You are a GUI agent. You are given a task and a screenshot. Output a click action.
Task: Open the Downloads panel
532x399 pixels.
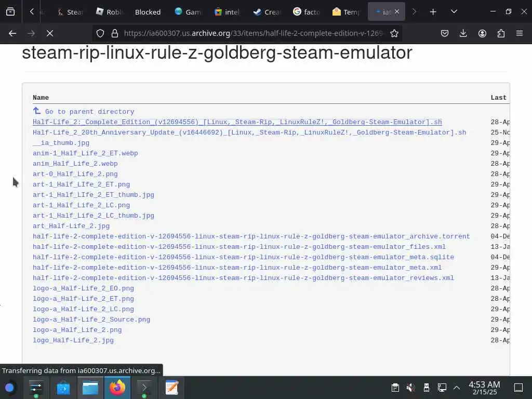coord(463,33)
